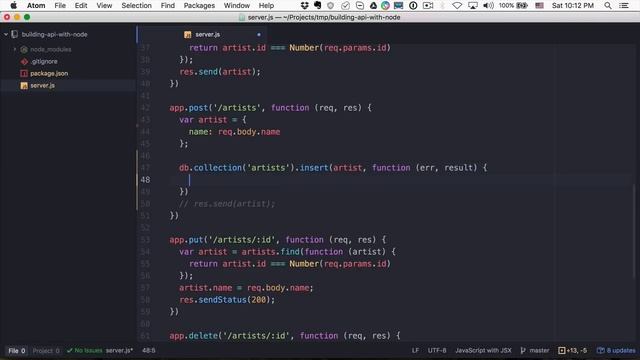
Task: Click the server.js* file name in status bar
Action: [x=119, y=351]
